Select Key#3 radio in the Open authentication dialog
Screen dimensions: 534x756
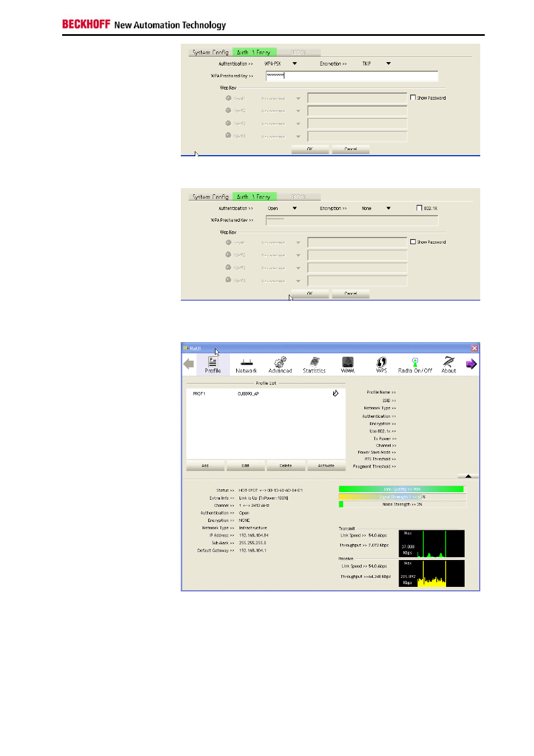tap(228, 268)
